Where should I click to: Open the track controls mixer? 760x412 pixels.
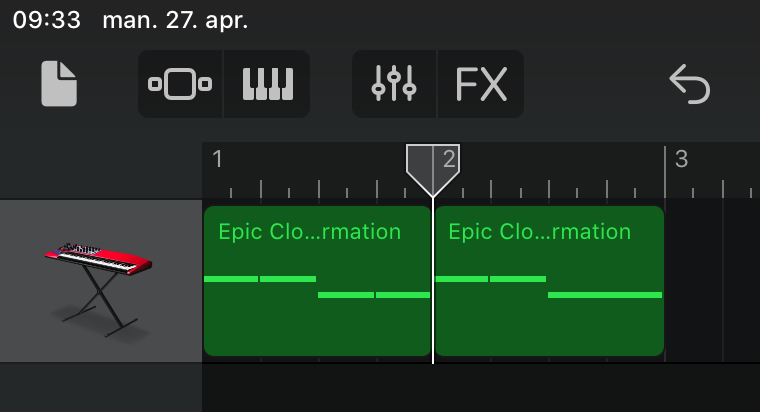click(394, 85)
